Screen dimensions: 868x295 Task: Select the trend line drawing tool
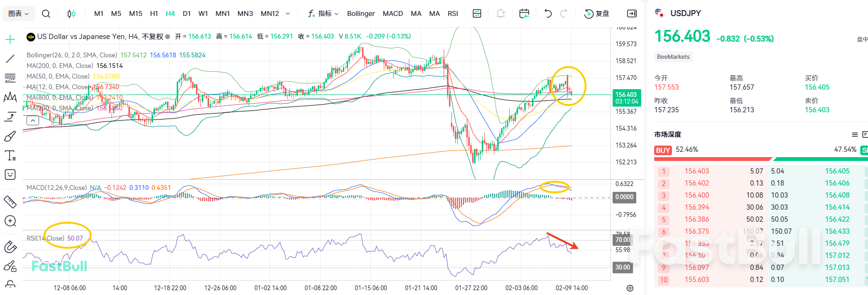10,59
